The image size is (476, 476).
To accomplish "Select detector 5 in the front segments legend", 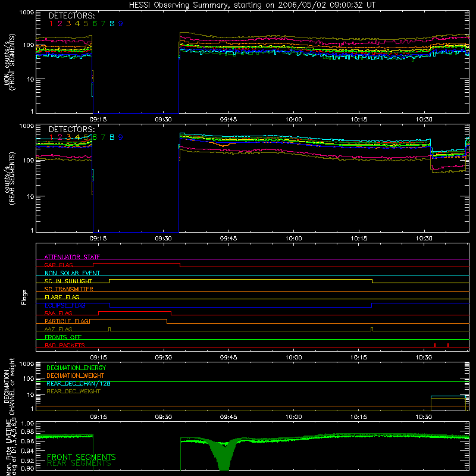I will (86, 24).
